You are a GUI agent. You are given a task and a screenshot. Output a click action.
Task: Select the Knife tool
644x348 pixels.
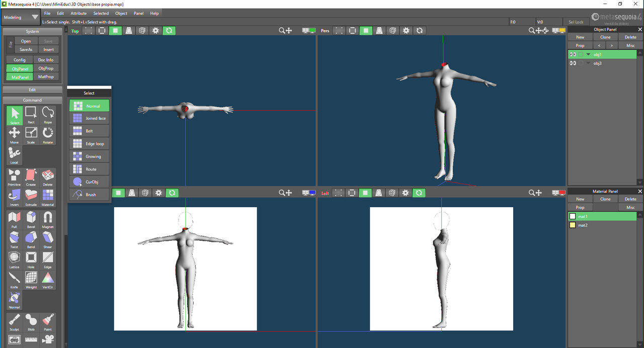pyautogui.click(x=15, y=280)
